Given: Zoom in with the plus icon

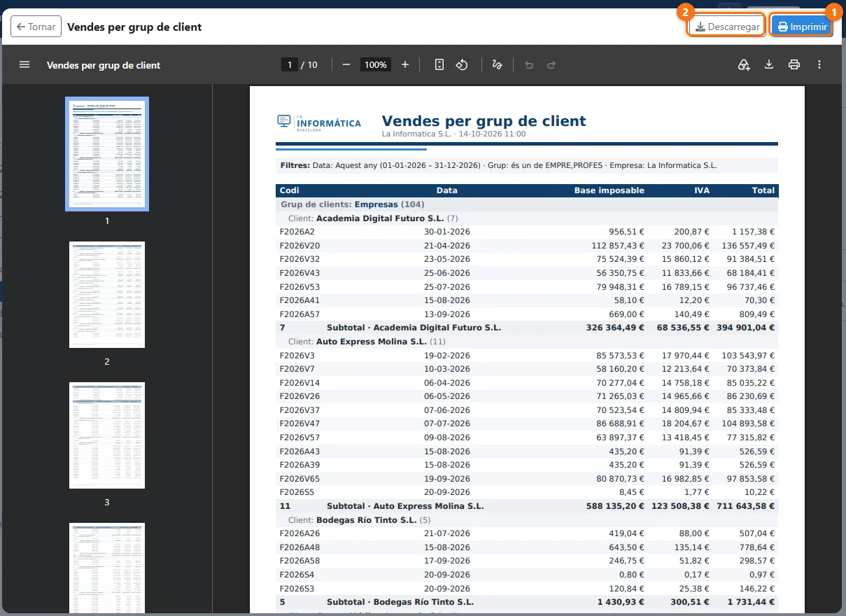Looking at the screenshot, I should point(405,64).
